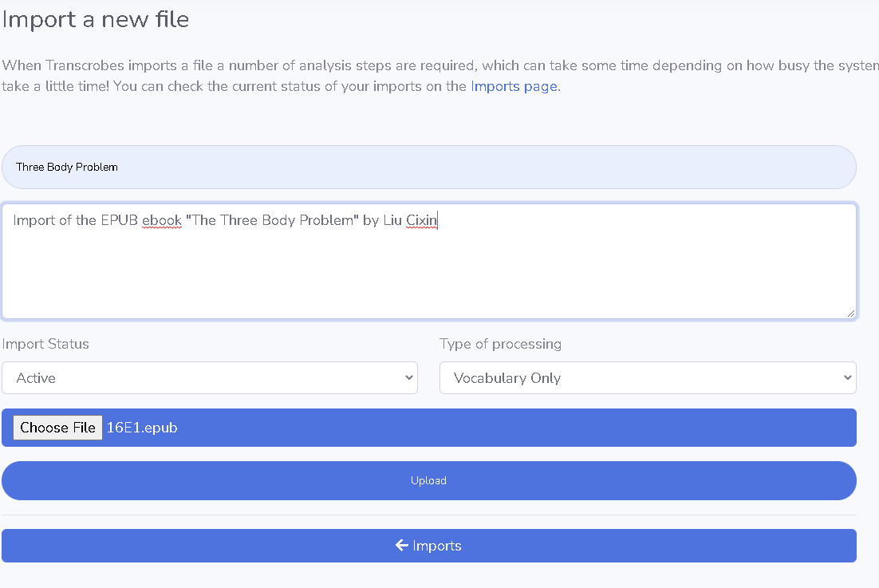879x588 pixels.
Task: Click the Import Status label
Action: point(45,344)
